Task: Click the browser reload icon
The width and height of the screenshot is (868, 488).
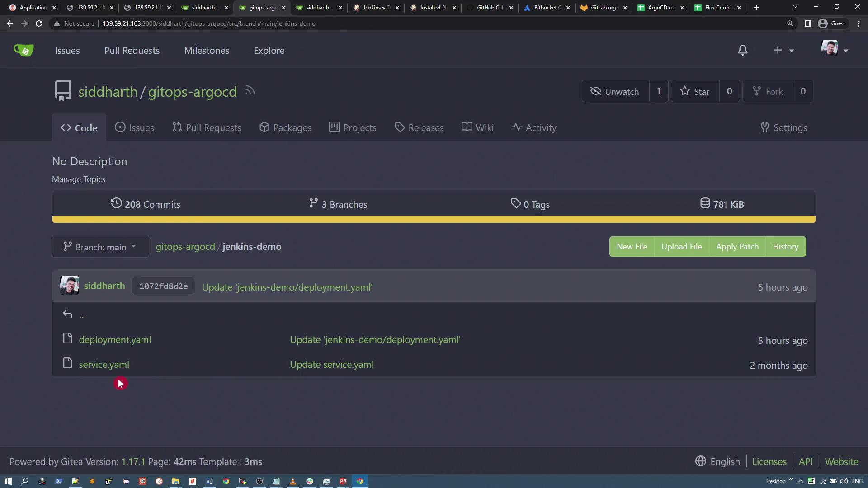Action: click(x=39, y=23)
